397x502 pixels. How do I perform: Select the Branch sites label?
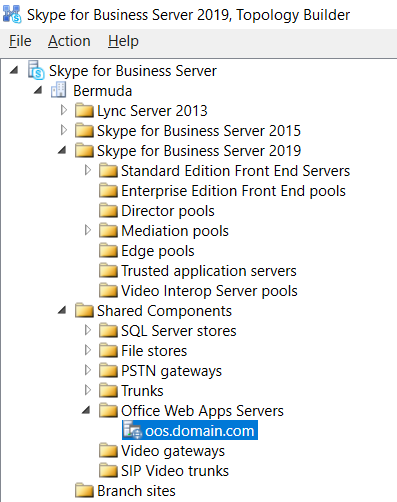click(x=136, y=491)
